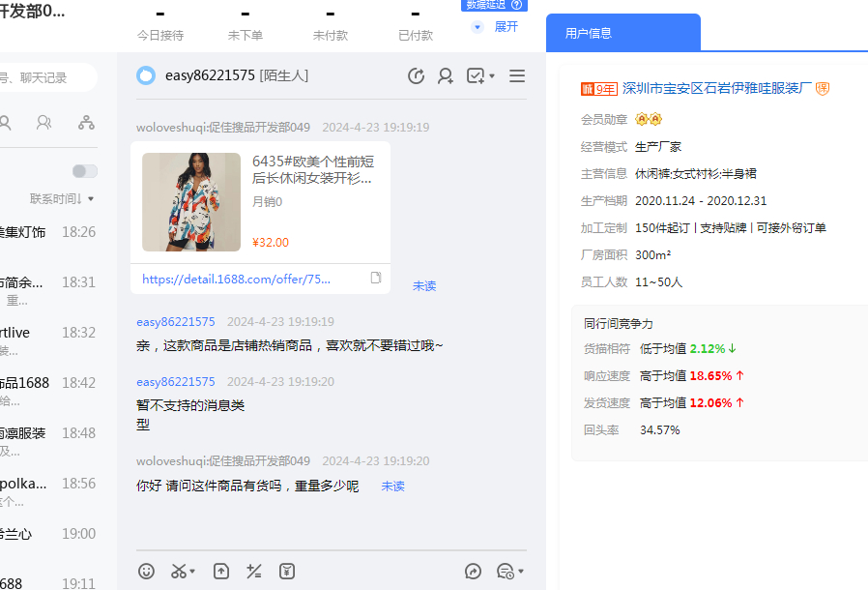Open the calculator icon in chat toolbar
868x590 pixels.
[254, 571]
